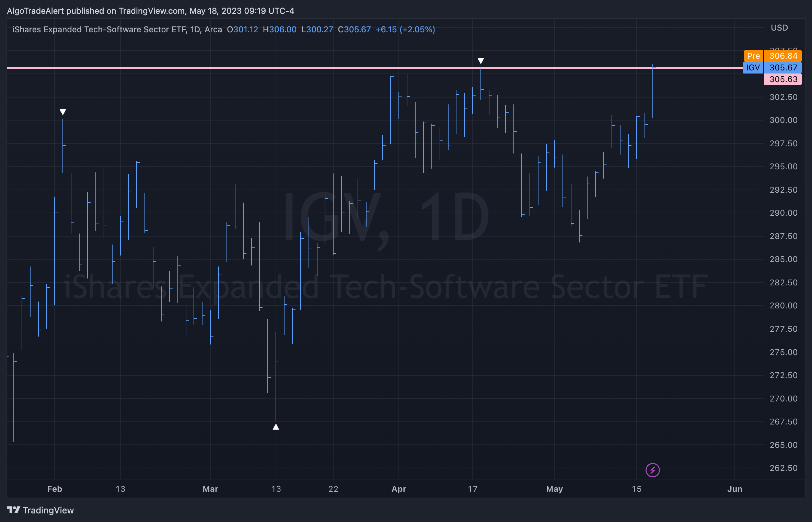The width and height of the screenshot is (812, 522).
Task: Click the May label on the time axis
Action: point(555,489)
